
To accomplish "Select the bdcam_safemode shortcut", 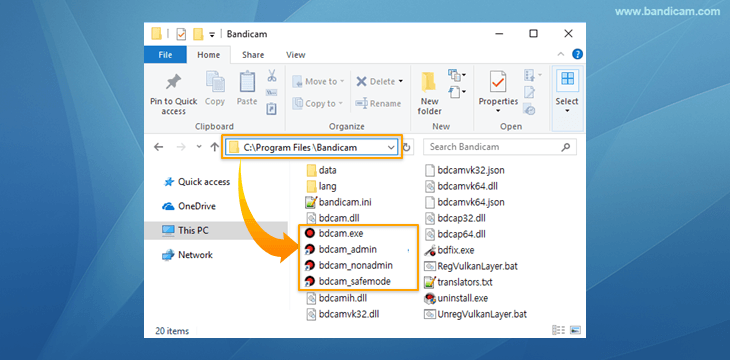I will (348, 281).
